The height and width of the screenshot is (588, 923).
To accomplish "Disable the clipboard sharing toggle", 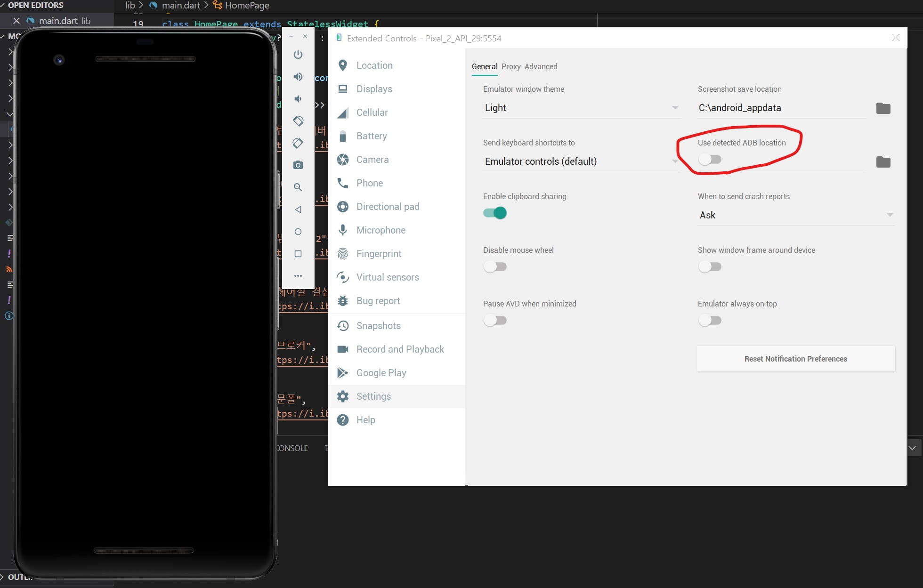I will (495, 213).
